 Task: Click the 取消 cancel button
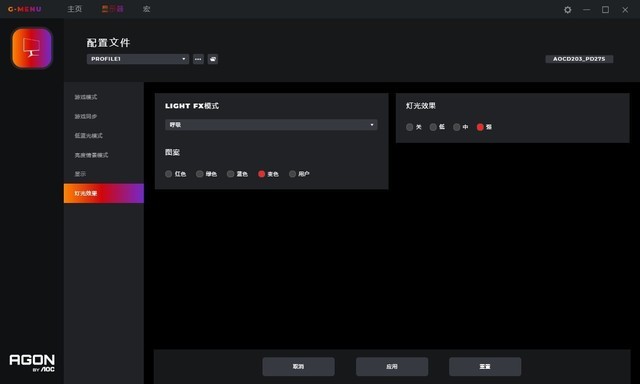298,366
